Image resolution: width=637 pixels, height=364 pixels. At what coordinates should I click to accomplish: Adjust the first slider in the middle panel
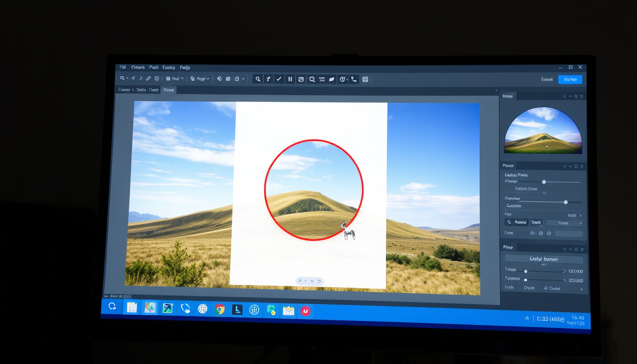(x=544, y=182)
